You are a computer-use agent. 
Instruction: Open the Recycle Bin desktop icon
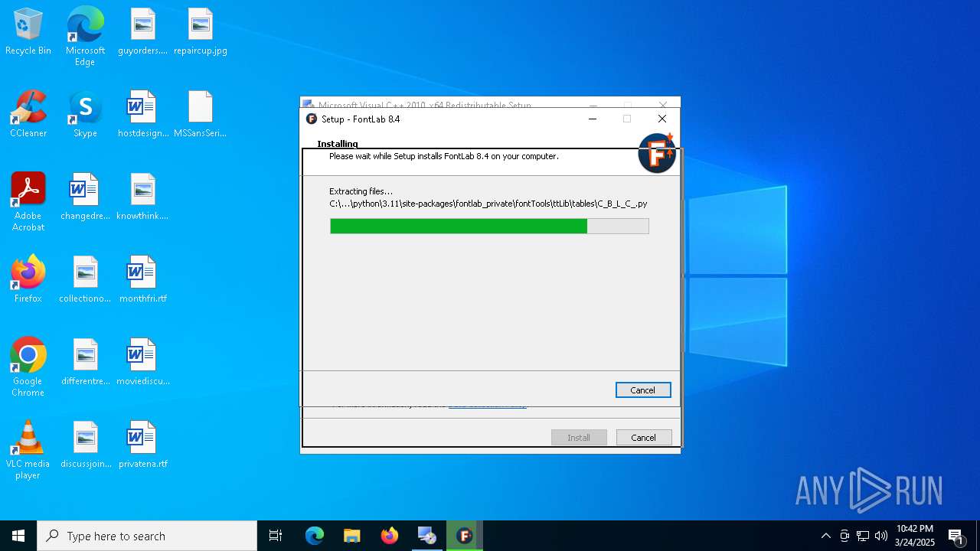coord(28,32)
